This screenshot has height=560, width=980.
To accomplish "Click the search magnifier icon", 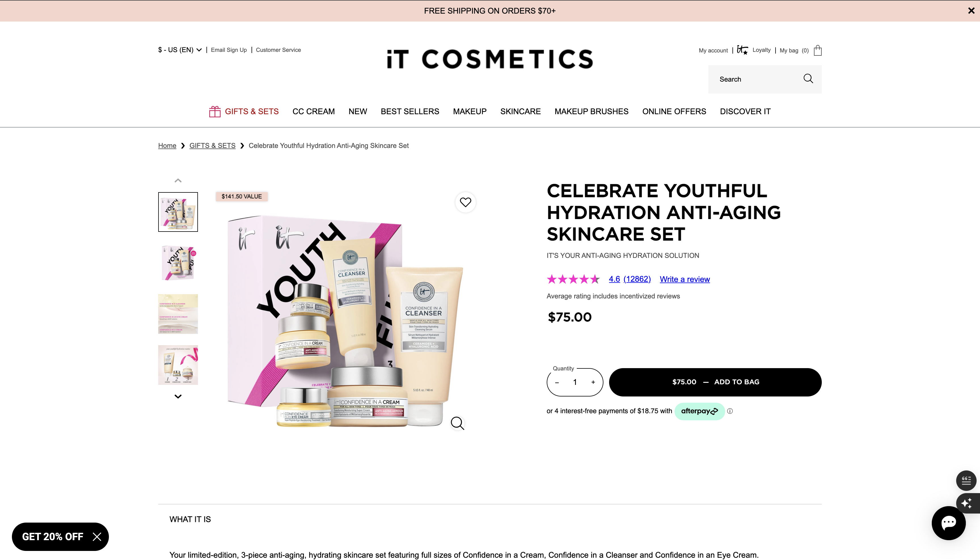I will tap(808, 79).
